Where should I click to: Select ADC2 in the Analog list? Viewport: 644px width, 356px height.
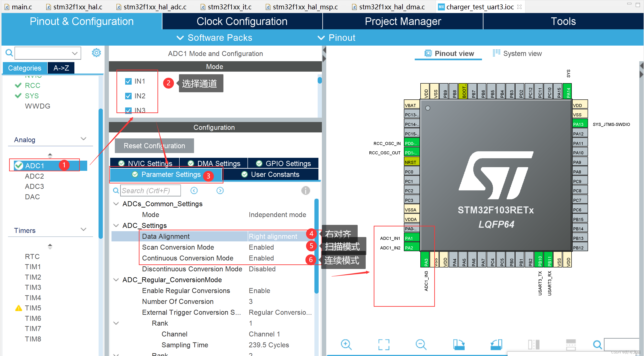(x=34, y=176)
